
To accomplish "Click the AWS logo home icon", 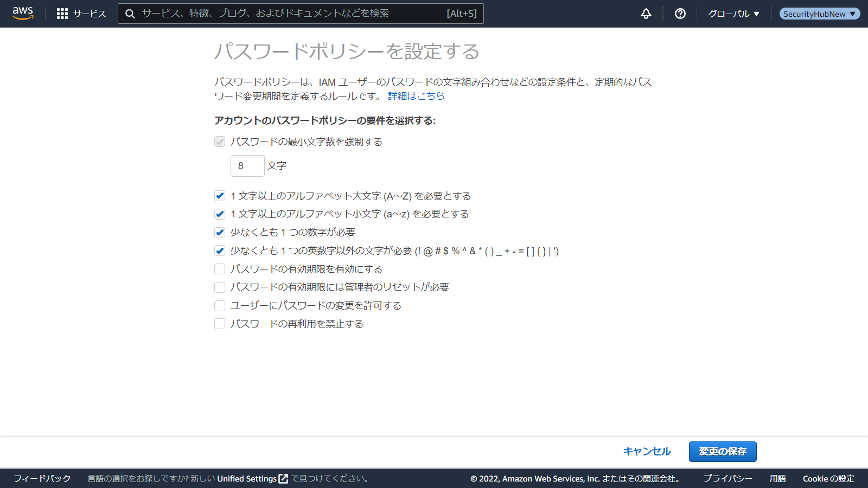I will tap(23, 13).
